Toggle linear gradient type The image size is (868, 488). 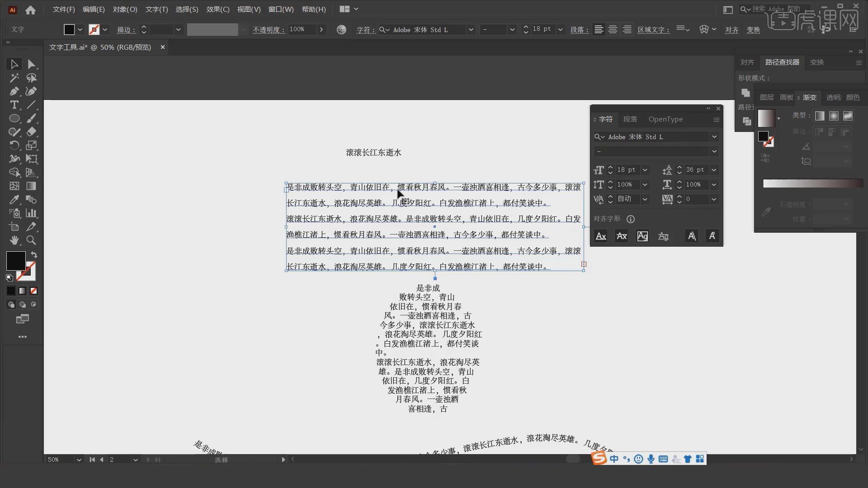820,116
